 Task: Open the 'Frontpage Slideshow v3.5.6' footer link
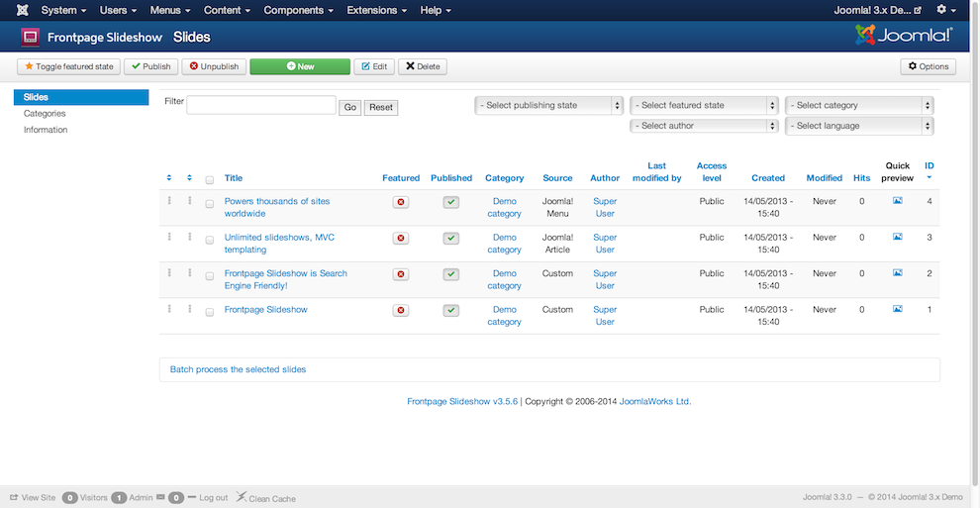click(462, 401)
